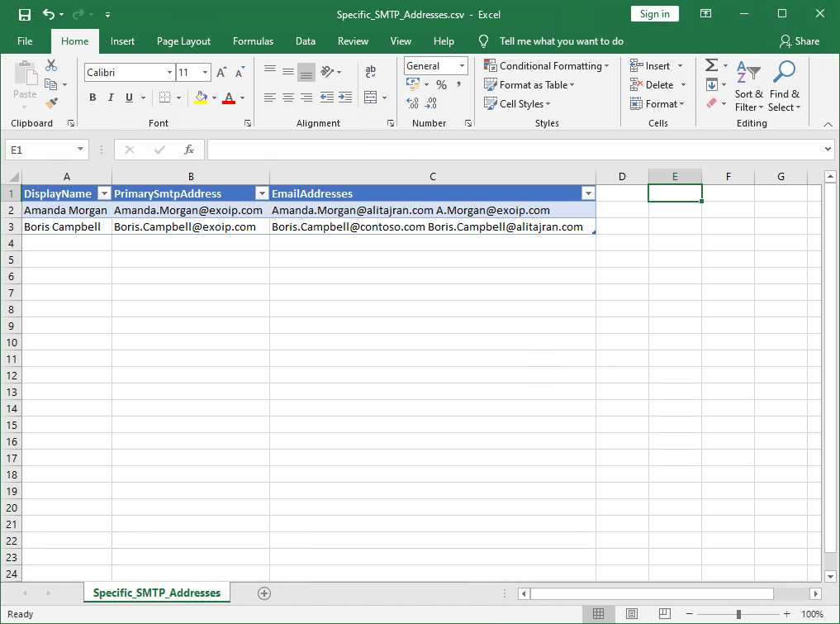Open the Data ribbon tab
This screenshot has height=624, width=840.
[304, 40]
